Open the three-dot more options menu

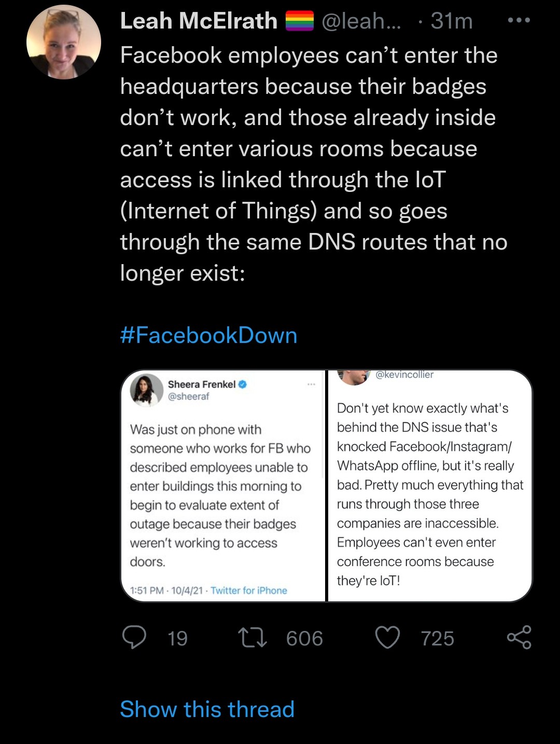click(x=519, y=21)
